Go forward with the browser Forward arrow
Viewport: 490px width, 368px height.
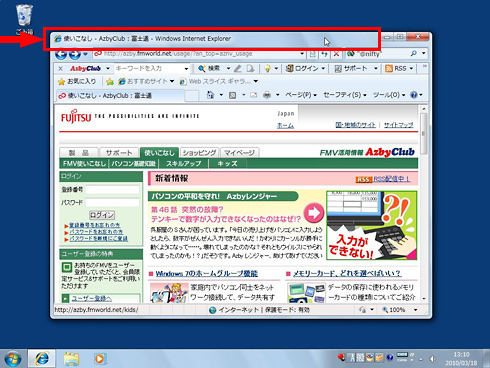pos(75,54)
